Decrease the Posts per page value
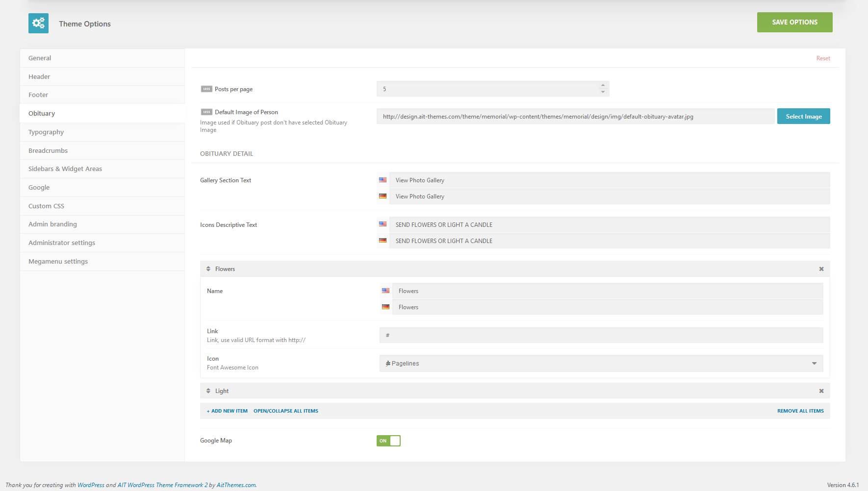This screenshot has width=868, height=491. 603,92
